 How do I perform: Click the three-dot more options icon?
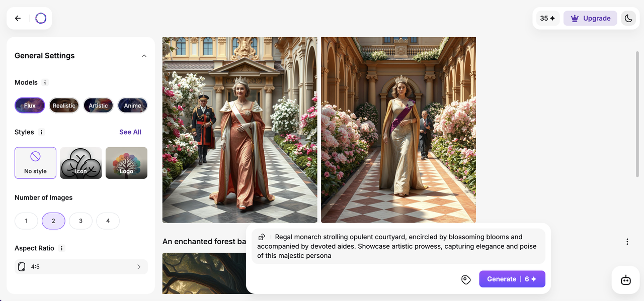click(x=627, y=242)
